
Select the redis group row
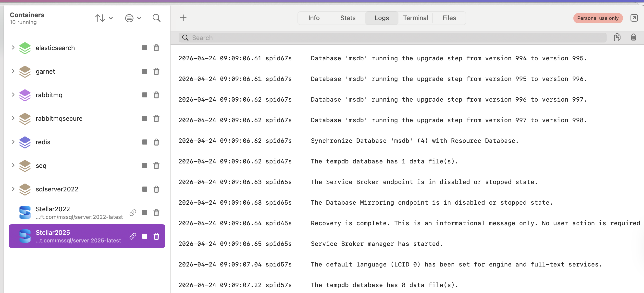point(87,142)
